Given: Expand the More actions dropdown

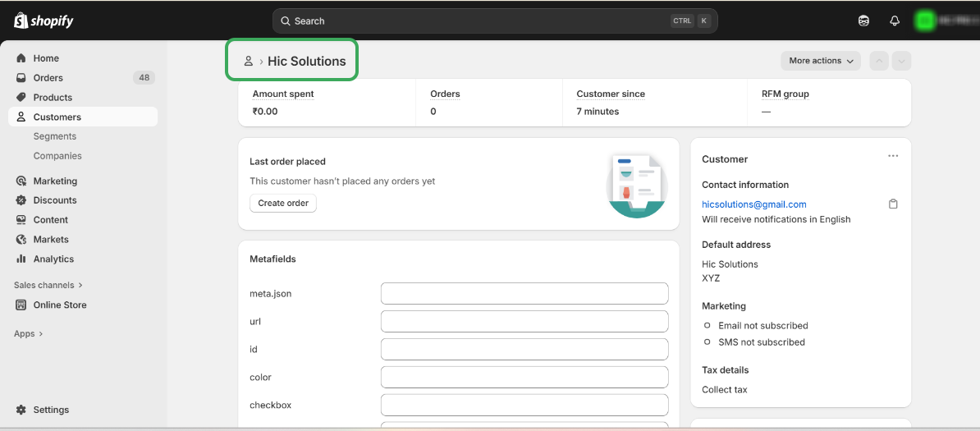Looking at the screenshot, I should point(821,61).
